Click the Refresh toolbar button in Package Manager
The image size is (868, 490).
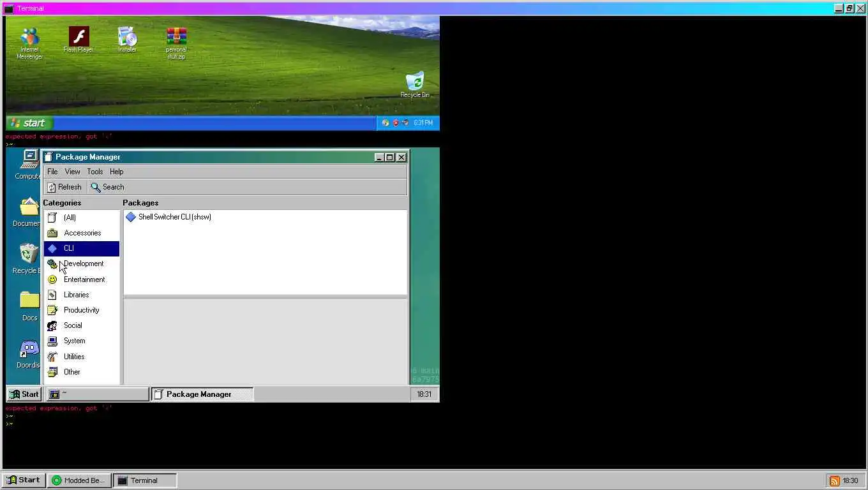64,187
